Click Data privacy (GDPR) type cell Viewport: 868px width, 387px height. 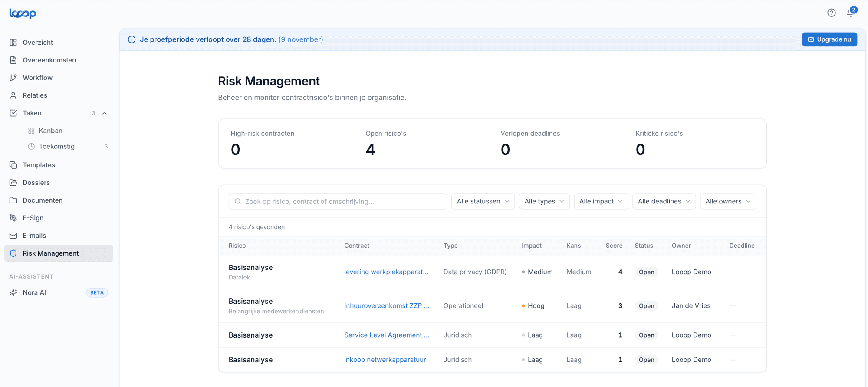[x=475, y=272]
